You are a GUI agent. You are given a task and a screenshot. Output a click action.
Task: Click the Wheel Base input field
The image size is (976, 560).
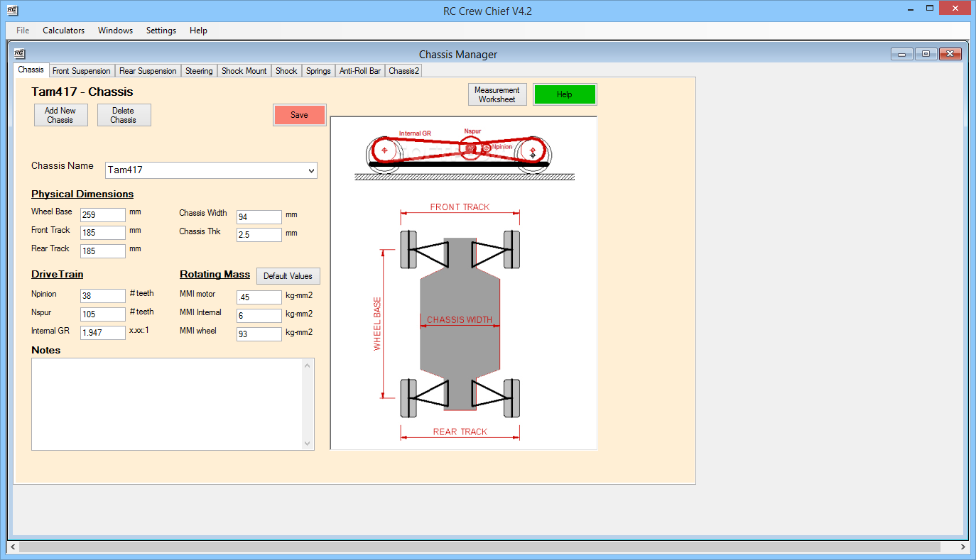(103, 215)
